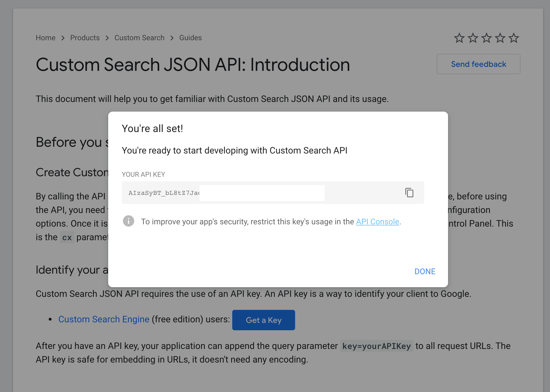The image size is (550, 392).
Task: Rate the page two stars
Action: coord(473,38)
